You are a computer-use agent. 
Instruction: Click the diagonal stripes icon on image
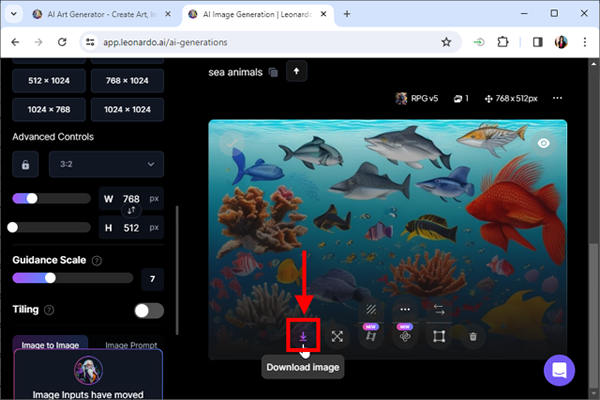(x=371, y=309)
